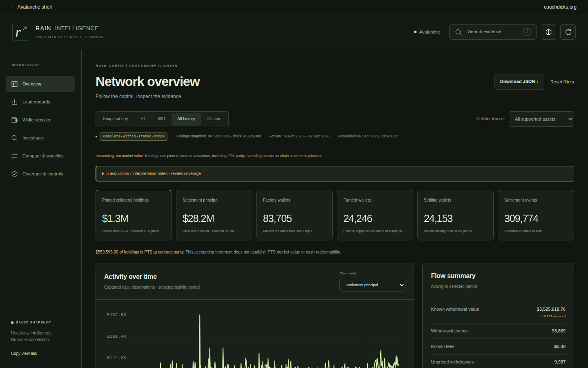Click the Rain Intelligence logo icon
The image size is (588, 368).
(x=21, y=32)
